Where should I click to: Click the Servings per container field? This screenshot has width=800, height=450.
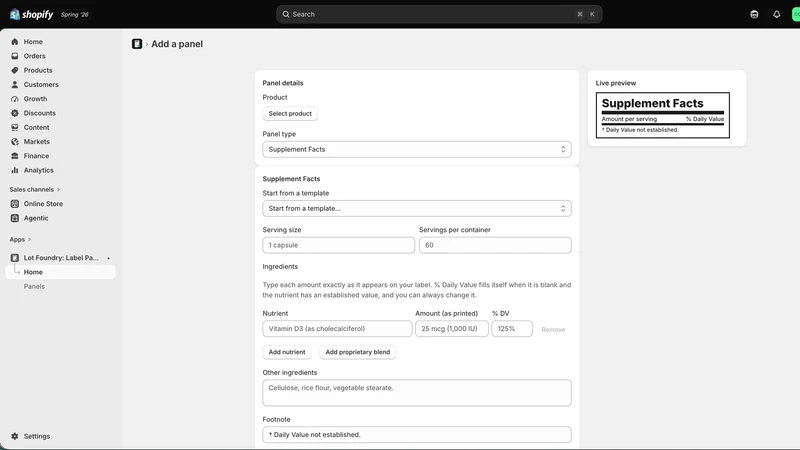click(x=495, y=245)
